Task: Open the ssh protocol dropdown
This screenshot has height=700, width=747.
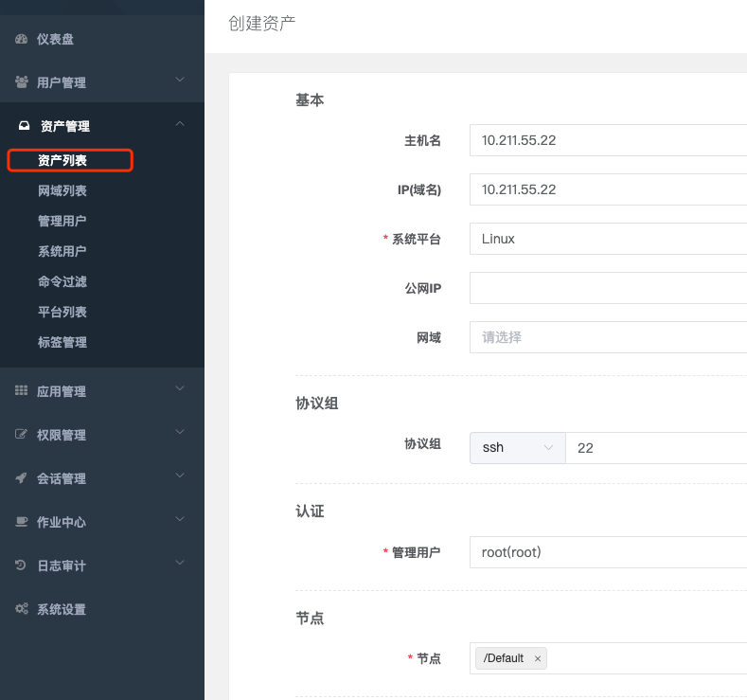Action: point(517,448)
